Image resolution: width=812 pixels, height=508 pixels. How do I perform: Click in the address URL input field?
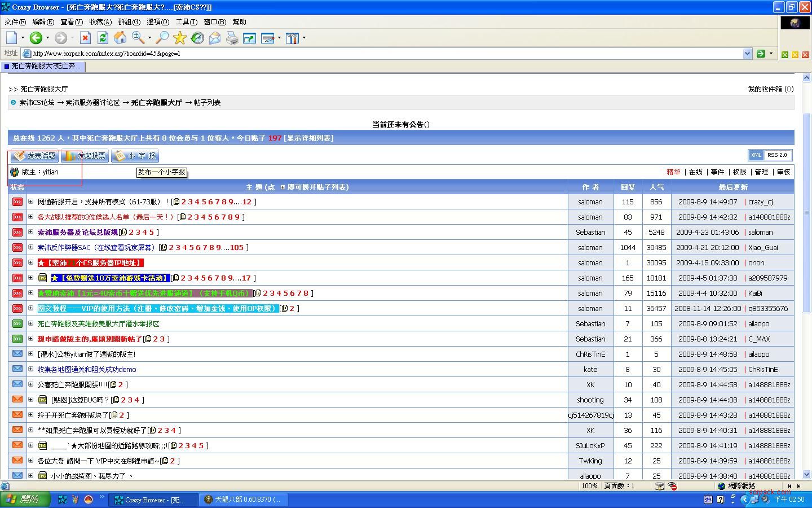tap(383, 54)
